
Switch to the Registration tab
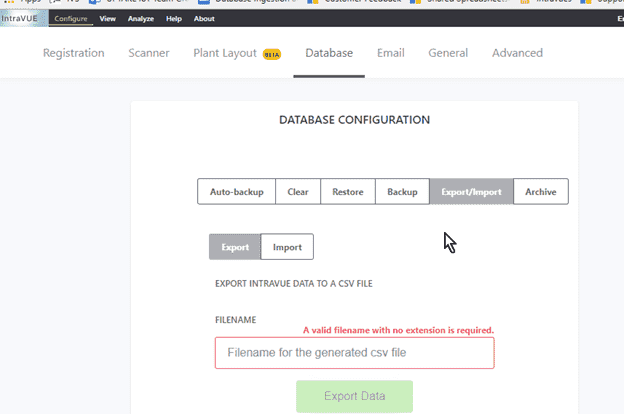click(x=74, y=53)
